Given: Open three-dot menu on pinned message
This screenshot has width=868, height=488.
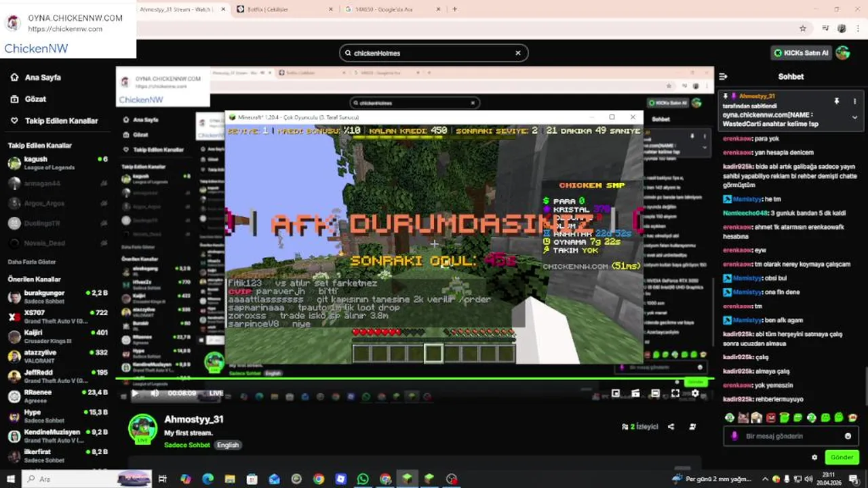Looking at the screenshot, I should coord(854,101).
